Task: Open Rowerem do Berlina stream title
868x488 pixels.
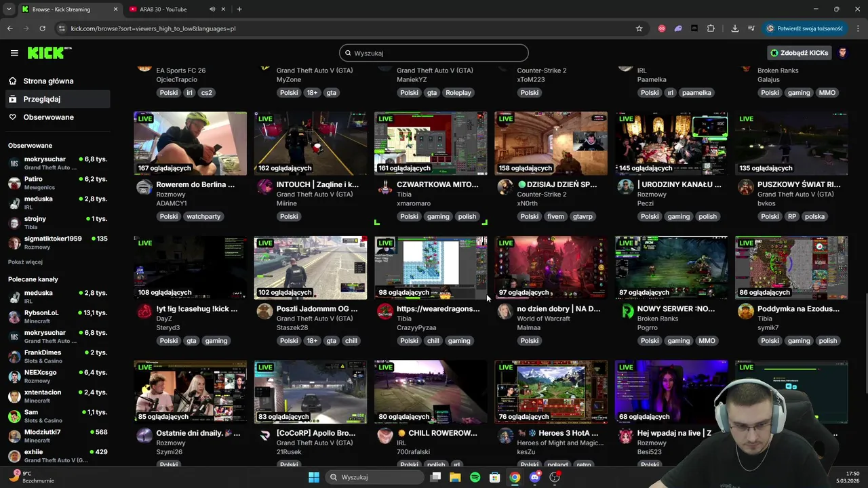Action: [195, 184]
